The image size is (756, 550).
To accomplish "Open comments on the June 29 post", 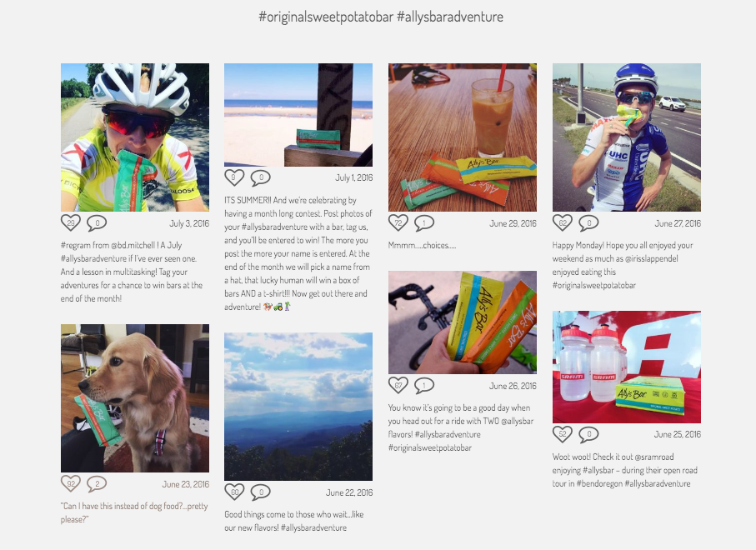I will [424, 223].
